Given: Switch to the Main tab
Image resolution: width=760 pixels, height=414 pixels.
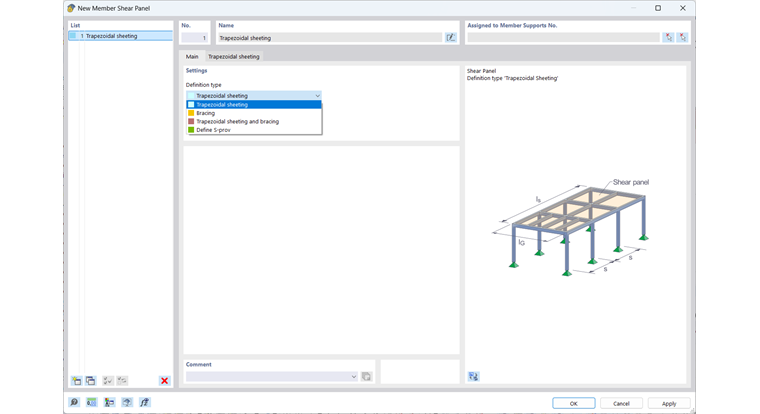Looking at the screenshot, I should pyautogui.click(x=192, y=56).
